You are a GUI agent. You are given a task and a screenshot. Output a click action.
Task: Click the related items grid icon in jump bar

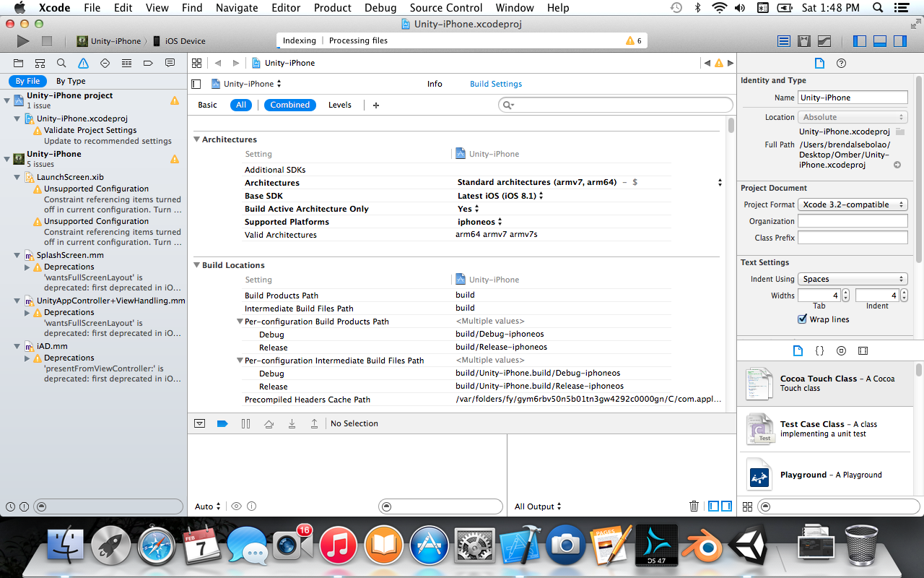(x=196, y=63)
